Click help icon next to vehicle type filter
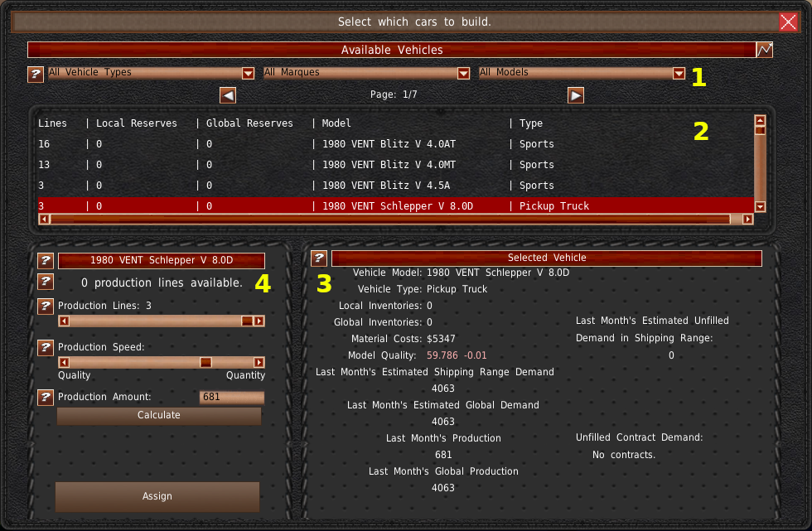Viewport: 812px width, 531px height. (x=36, y=75)
